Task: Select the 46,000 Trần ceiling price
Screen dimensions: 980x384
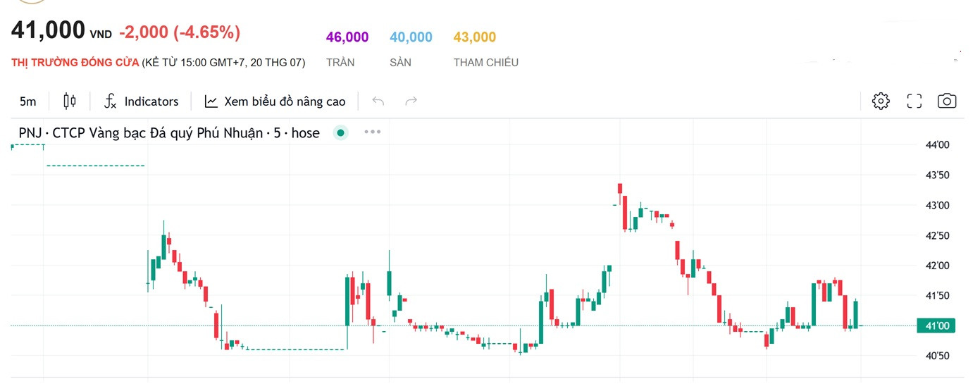Action: pos(347,37)
